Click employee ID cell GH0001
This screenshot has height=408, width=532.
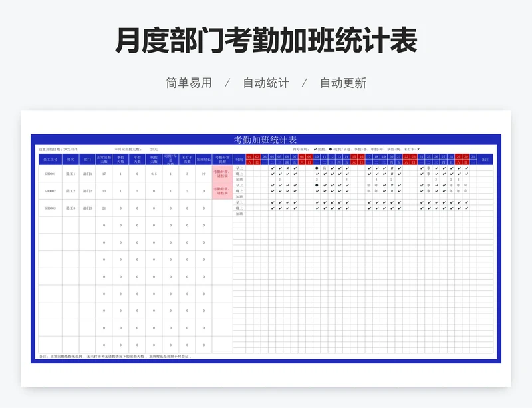coord(51,174)
